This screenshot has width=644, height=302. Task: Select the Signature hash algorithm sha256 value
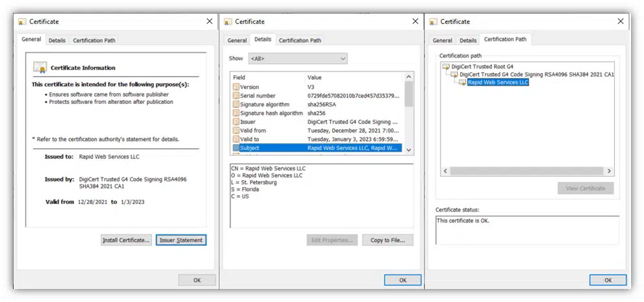316,113
